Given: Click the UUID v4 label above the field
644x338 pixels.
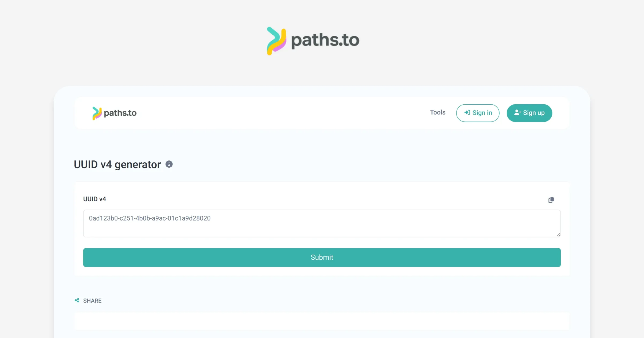Looking at the screenshot, I should coord(94,199).
